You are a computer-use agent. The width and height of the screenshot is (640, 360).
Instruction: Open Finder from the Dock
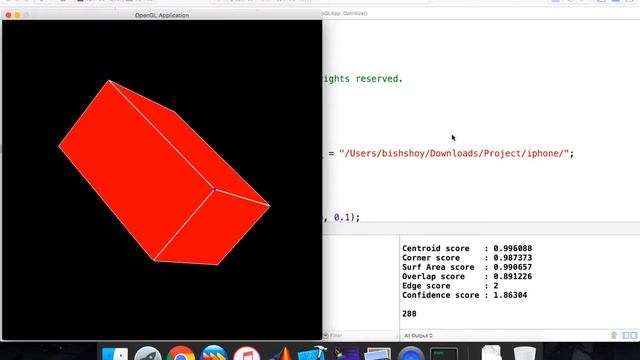click(115, 354)
